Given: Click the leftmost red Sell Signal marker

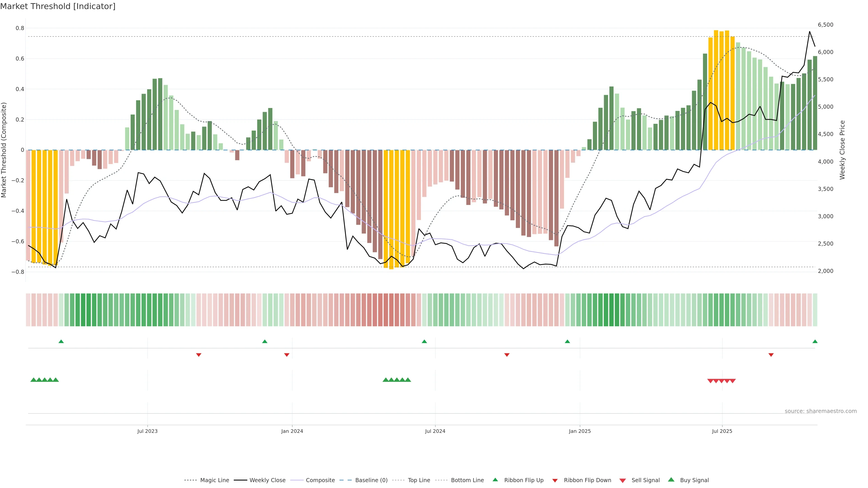Looking at the screenshot, I should point(710,381).
